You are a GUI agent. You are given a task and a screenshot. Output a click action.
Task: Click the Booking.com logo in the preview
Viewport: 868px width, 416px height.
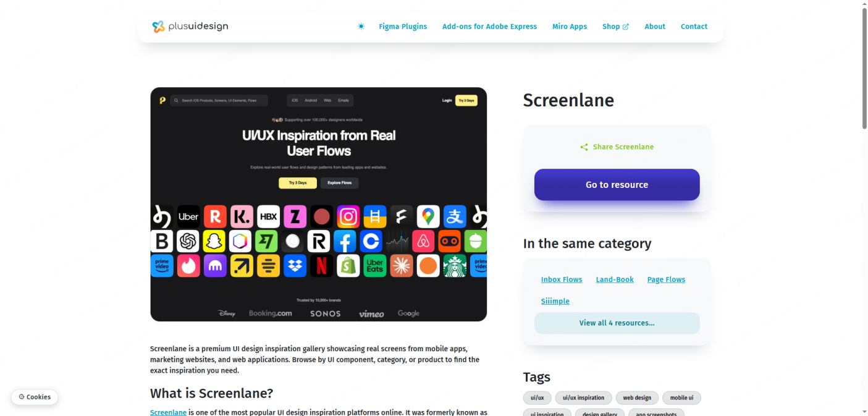pos(270,313)
